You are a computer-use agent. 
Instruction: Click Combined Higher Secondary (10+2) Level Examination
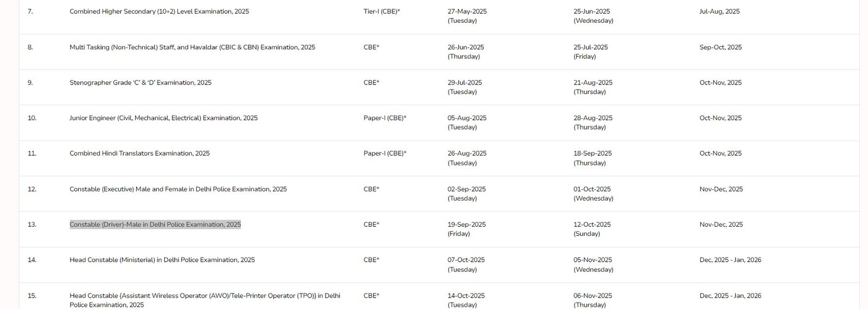[x=159, y=11]
